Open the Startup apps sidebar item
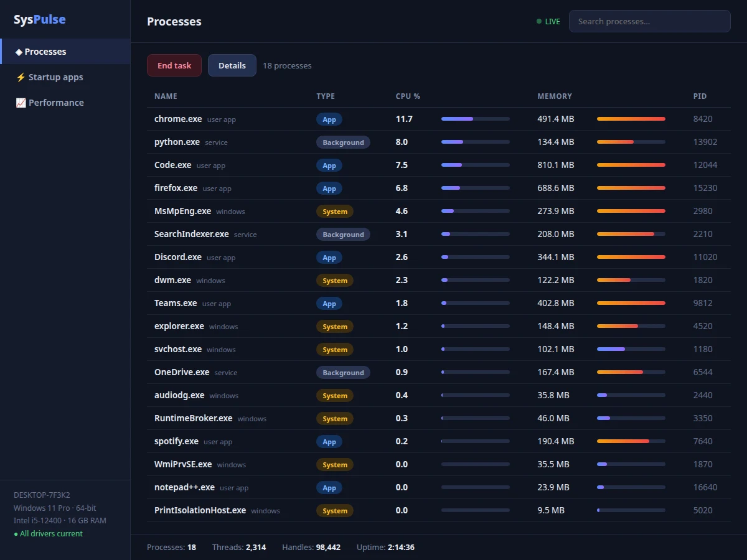Viewport: 747px width, 560px height. click(65, 77)
